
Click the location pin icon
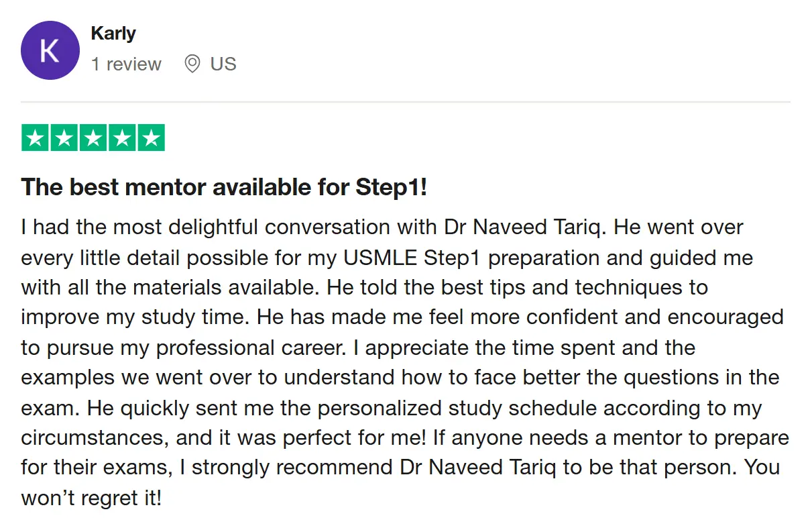pyautogui.click(x=192, y=64)
